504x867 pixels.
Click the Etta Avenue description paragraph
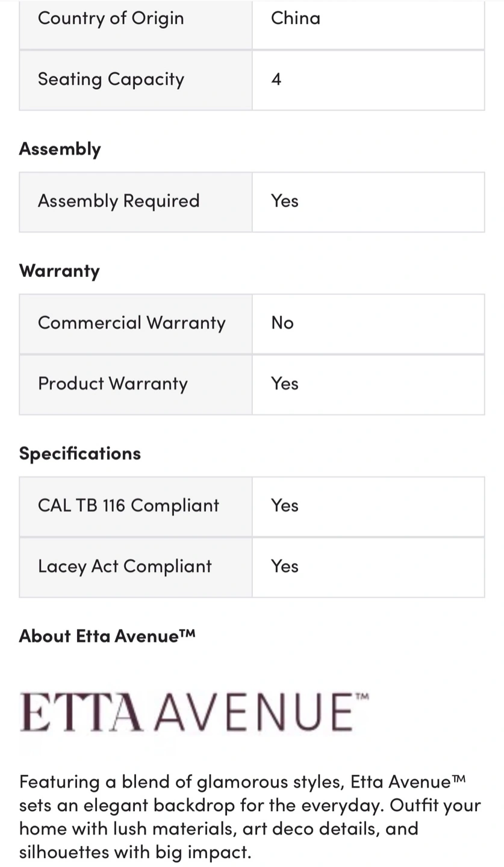[250, 816]
